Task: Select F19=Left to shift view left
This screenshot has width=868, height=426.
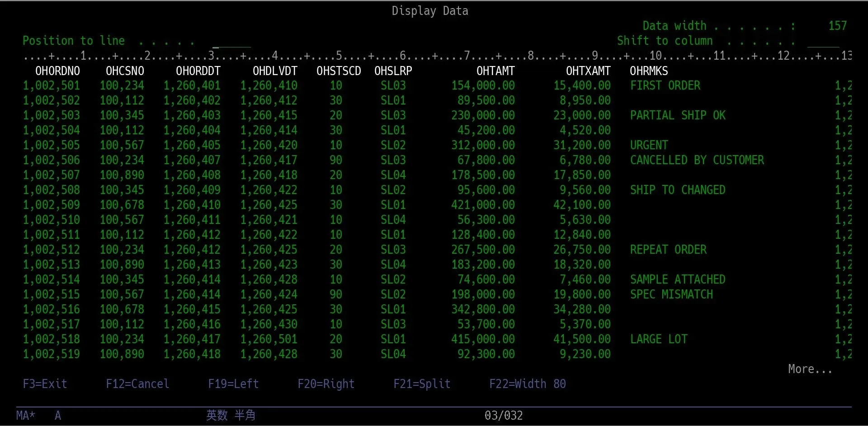Action: pos(233,383)
